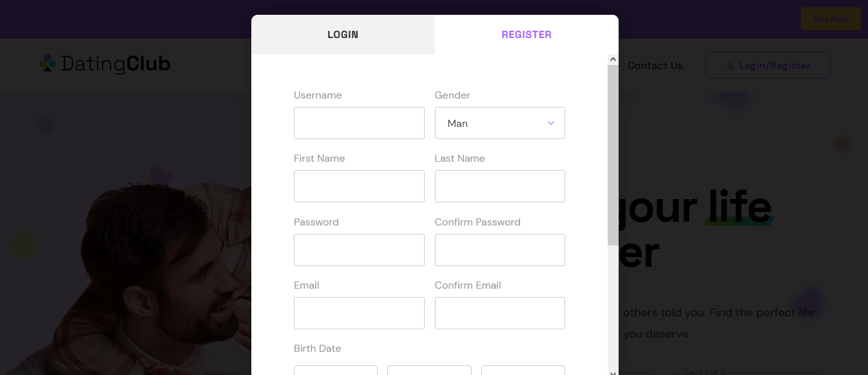Click into the Confirm Email field
The width and height of the screenshot is (868, 375).
[x=500, y=313]
